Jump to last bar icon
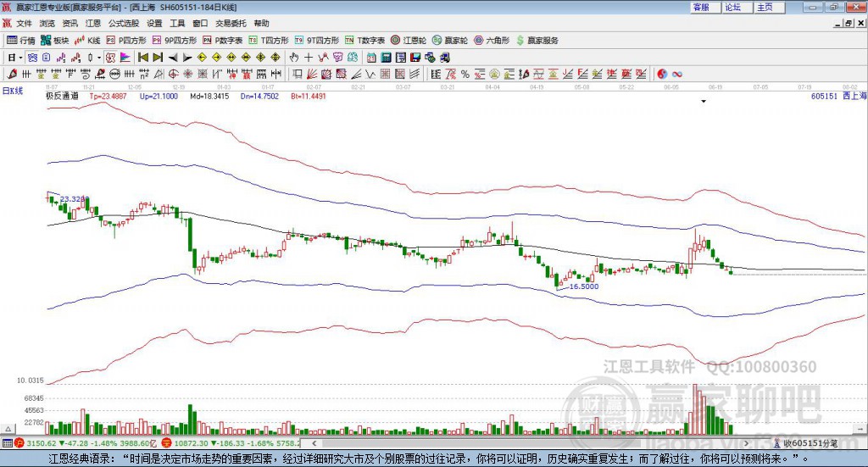868x467 pixels. click(158, 58)
